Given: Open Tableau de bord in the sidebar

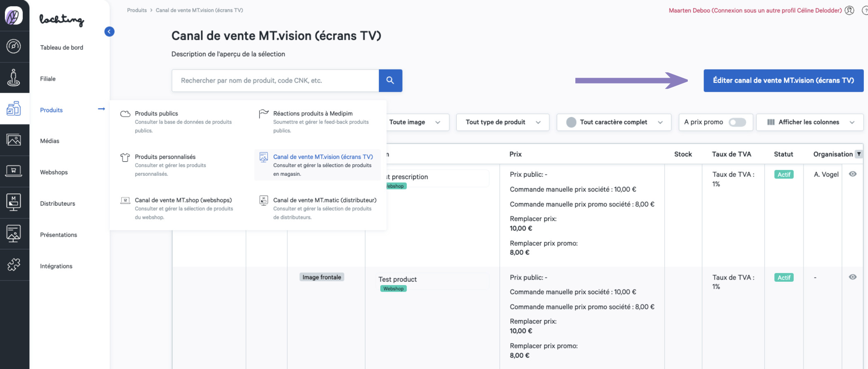Looking at the screenshot, I should coord(62,48).
